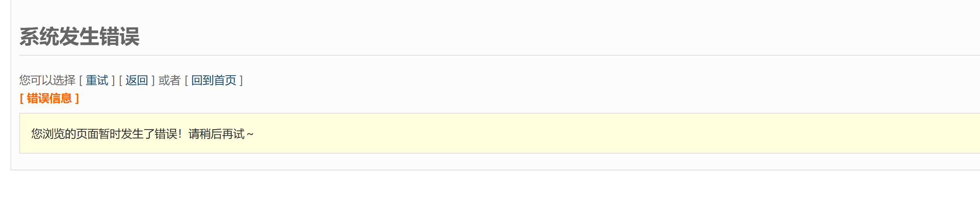The width and height of the screenshot is (980, 216).
Task: Click the orange bracket left of 错误信息
Action: (22, 98)
